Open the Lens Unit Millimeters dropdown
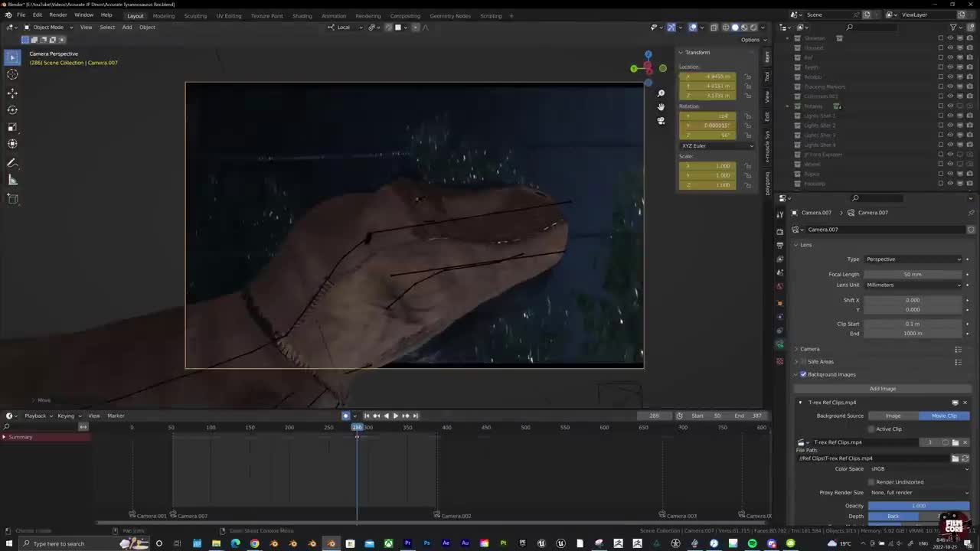This screenshot has width=980, height=551. click(913, 285)
